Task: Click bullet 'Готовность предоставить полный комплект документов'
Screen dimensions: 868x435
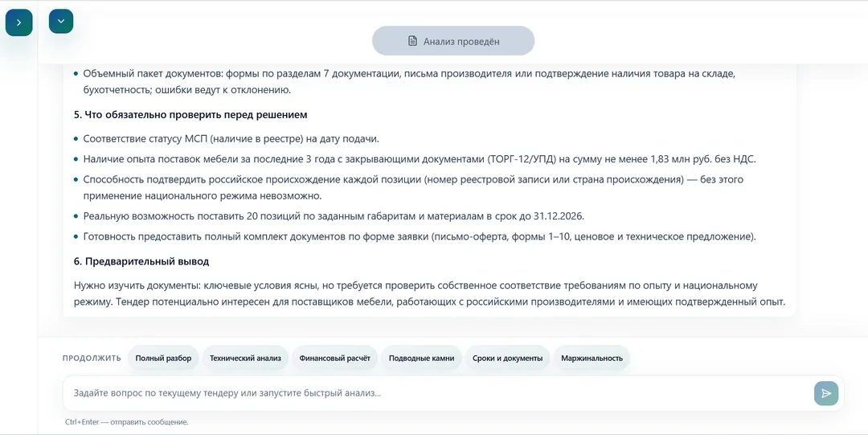Action: (419, 236)
